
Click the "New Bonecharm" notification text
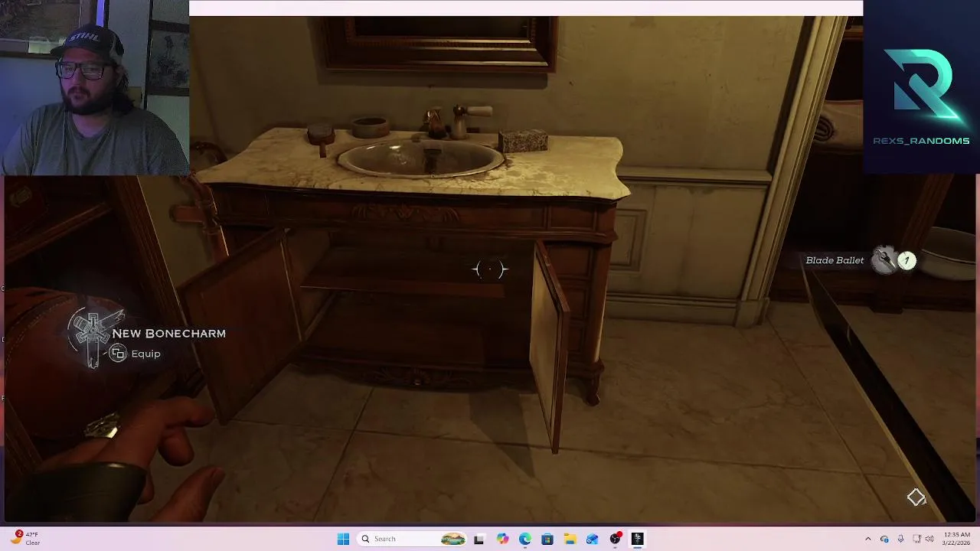(169, 334)
